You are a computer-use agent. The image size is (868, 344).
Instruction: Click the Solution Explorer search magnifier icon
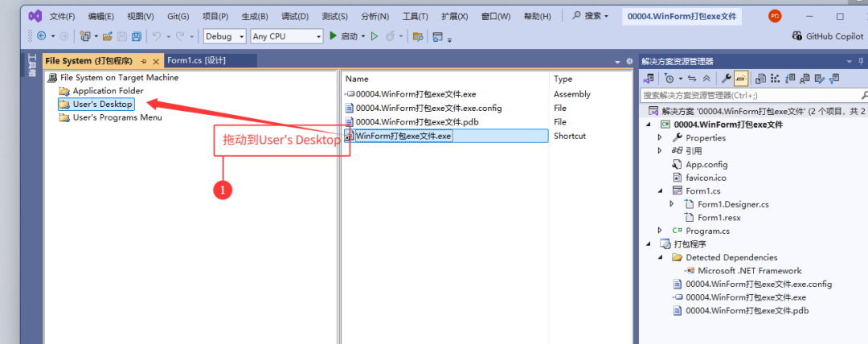point(864,96)
